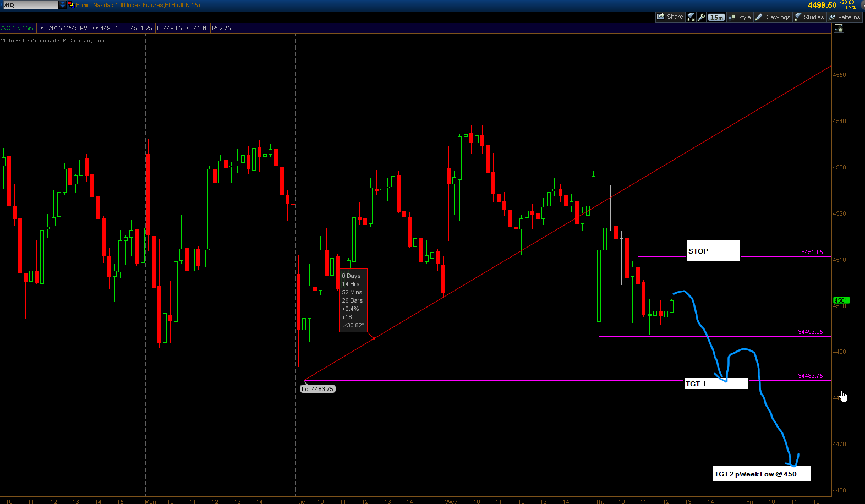Click the -28.00 net change value
Screen dimensions: 865x504
847,3
